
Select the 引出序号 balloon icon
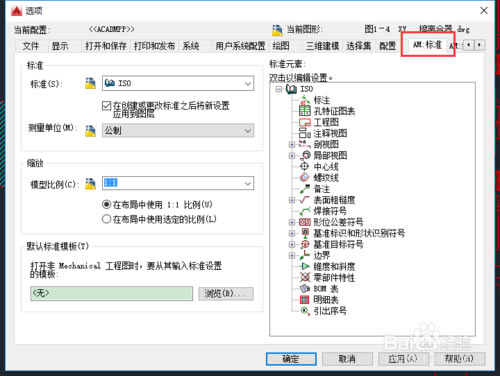coord(305,311)
